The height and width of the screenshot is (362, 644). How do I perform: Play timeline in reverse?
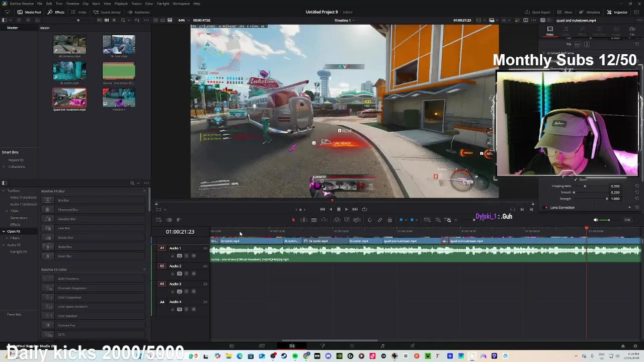[x=331, y=209]
